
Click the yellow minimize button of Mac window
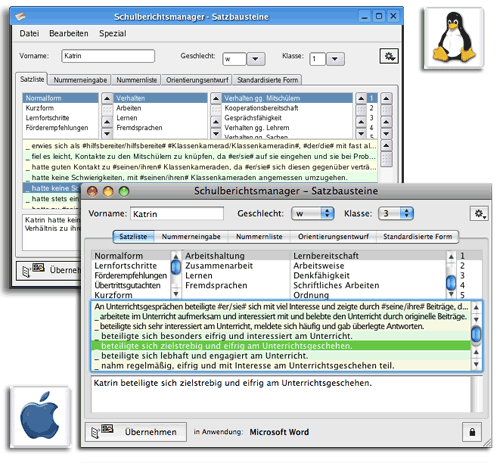point(108,191)
